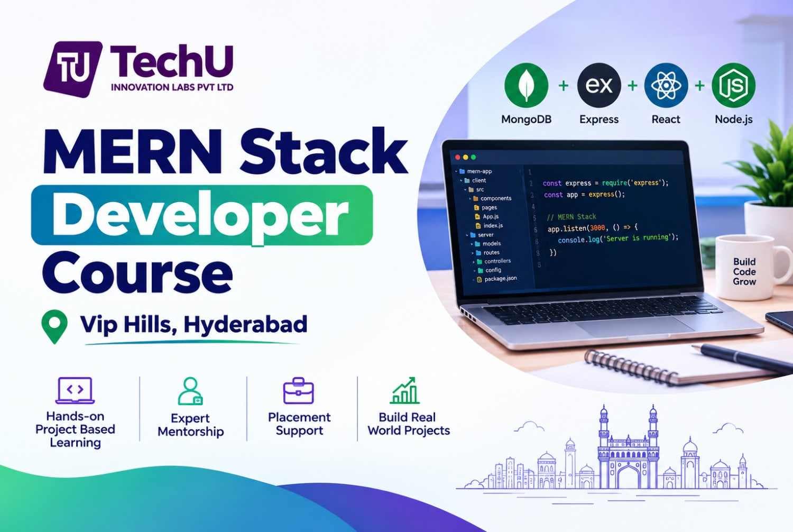The width and height of the screenshot is (793, 532).
Task: Select the mern-app root folder
Action: (474, 171)
